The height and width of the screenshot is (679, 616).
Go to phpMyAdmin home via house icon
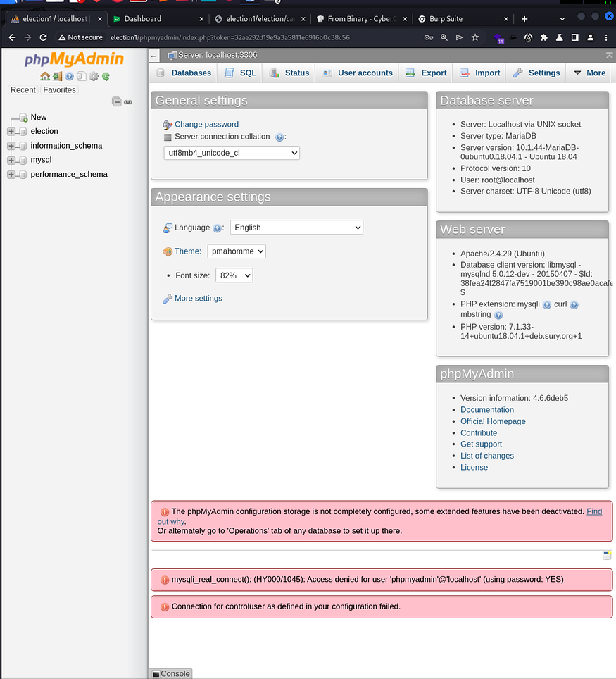(x=45, y=76)
